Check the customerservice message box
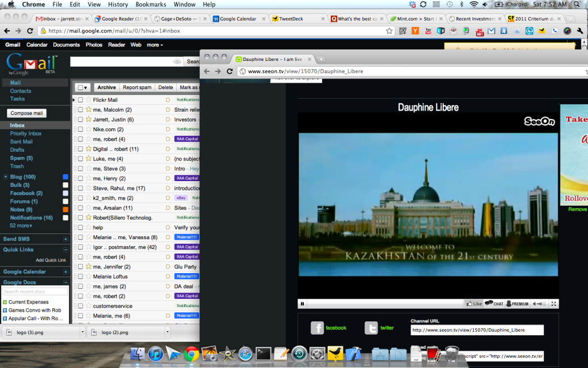Viewport: 588px width, 368px height. 80,306
